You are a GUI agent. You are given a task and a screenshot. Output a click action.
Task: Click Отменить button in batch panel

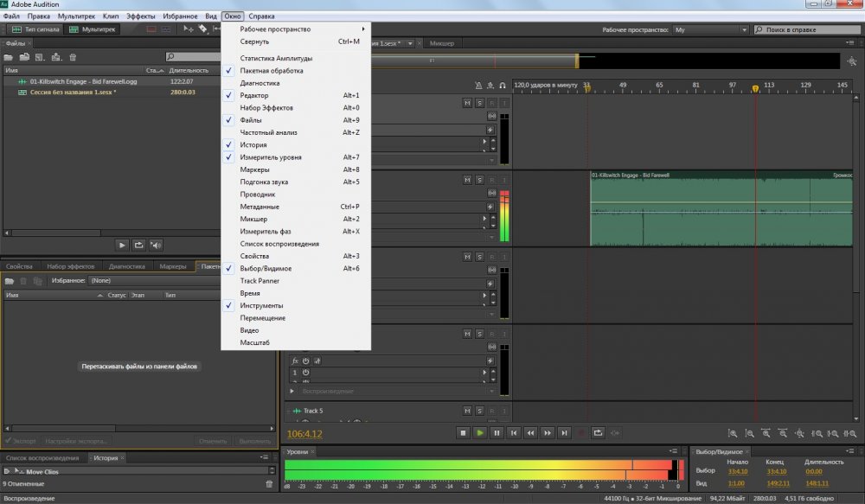tap(213, 441)
